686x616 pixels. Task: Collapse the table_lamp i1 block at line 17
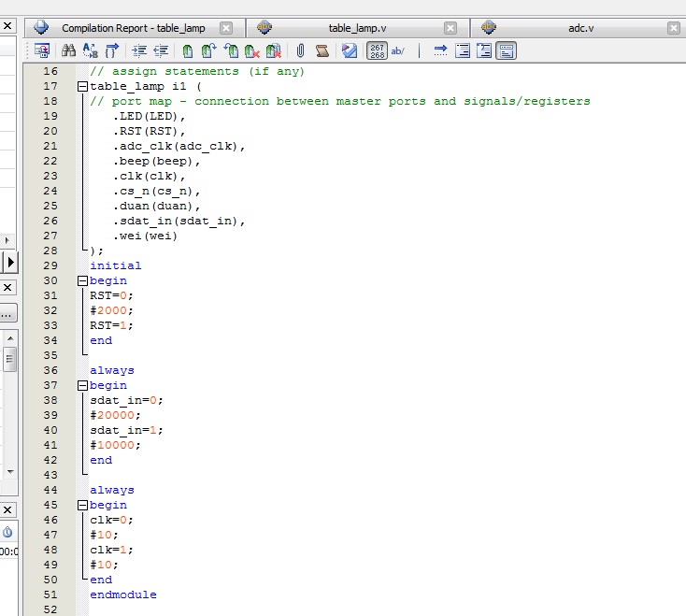coord(82,86)
